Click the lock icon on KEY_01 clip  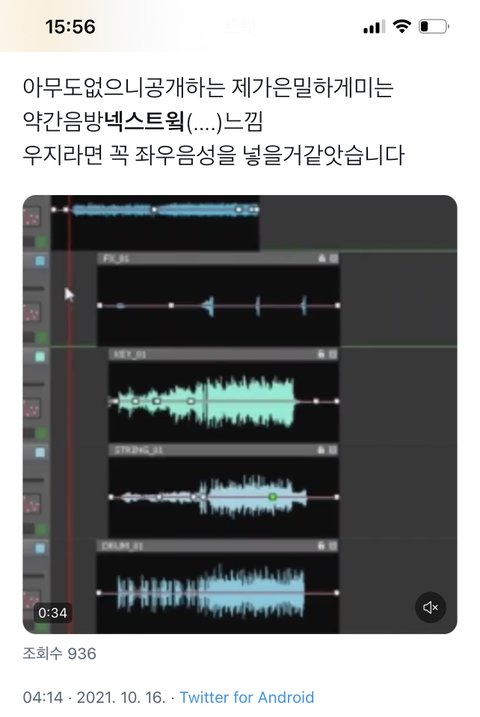point(322,354)
